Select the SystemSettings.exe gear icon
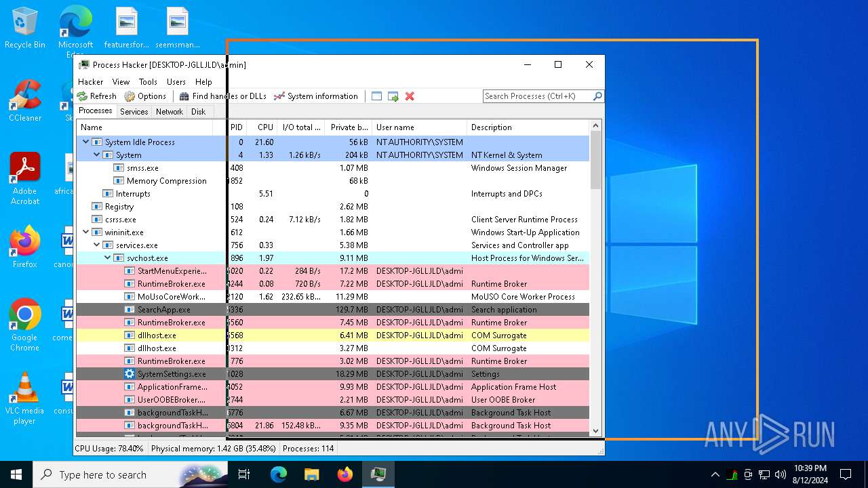Screen dimensions: 868x488 coord(130,373)
